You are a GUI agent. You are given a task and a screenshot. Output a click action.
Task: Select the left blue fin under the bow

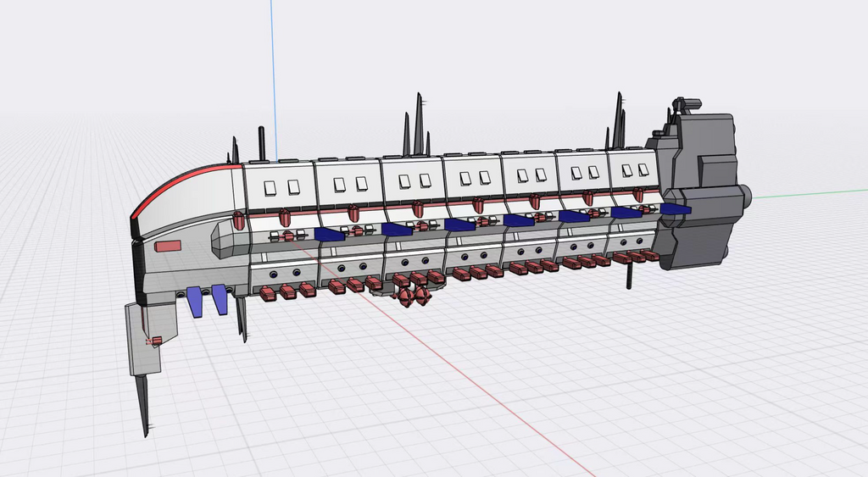click(x=195, y=302)
